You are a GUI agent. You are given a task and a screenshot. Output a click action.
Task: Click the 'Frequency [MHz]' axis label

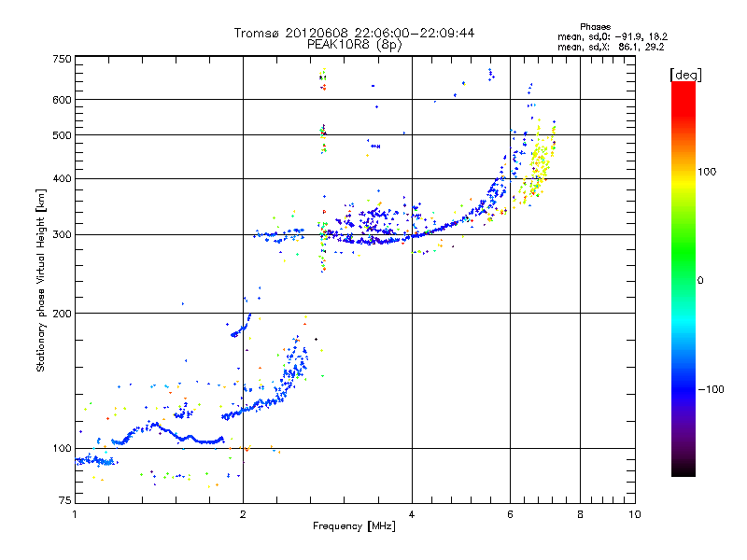point(354,526)
